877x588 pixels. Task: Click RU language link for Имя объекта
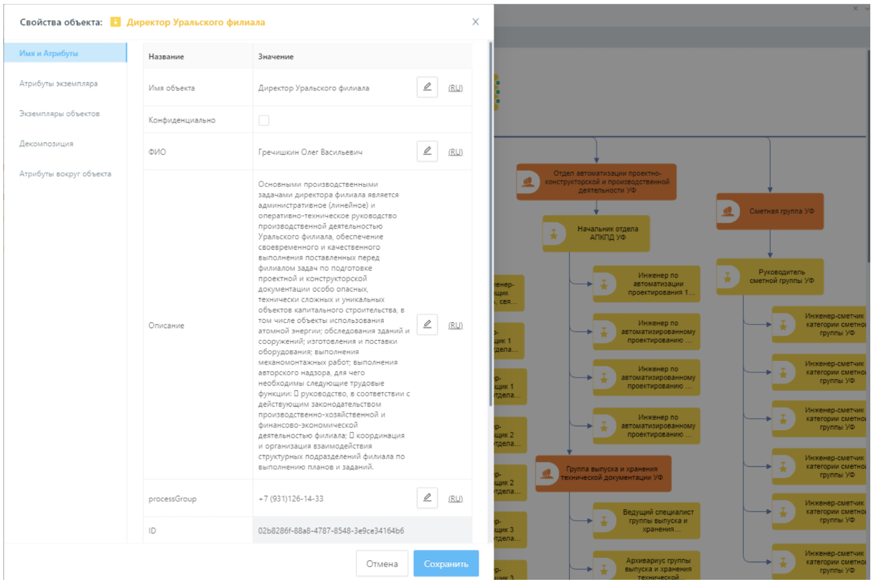point(455,88)
